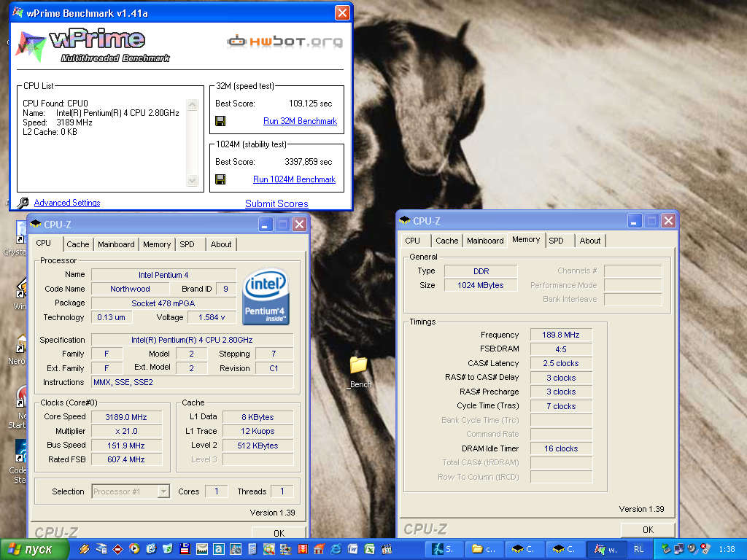
Task: Open the Advanced Settings link in wPrime
Action: click(x=67, y=203)
